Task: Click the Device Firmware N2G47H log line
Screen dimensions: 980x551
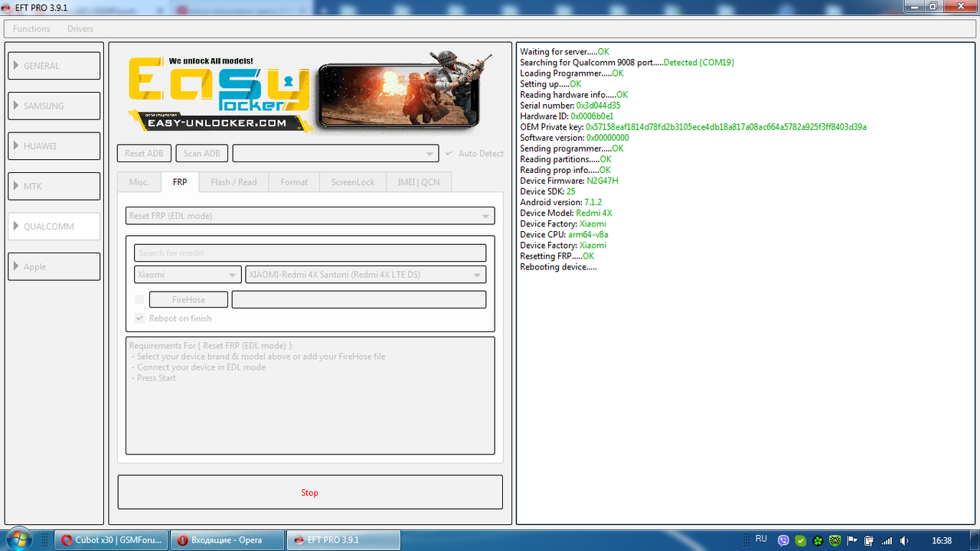Action: pos(569,181)
